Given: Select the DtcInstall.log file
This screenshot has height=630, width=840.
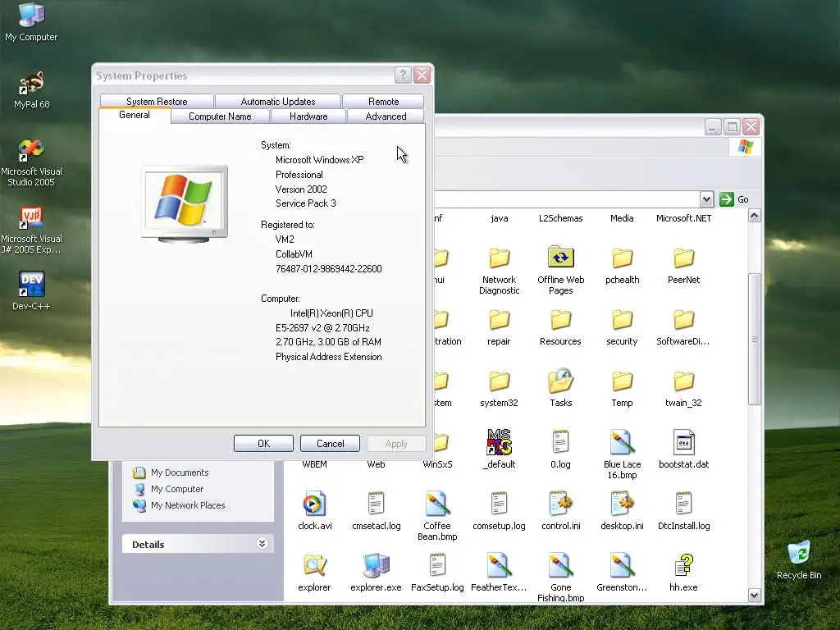Looking at the screenshot, I should click(683, 510).
